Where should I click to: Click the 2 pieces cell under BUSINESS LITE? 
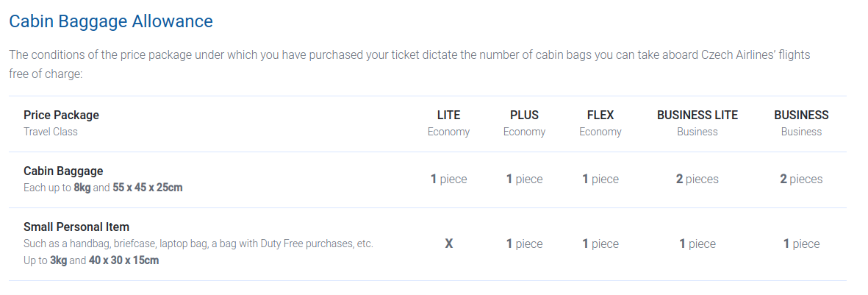(x=697, y=179)
